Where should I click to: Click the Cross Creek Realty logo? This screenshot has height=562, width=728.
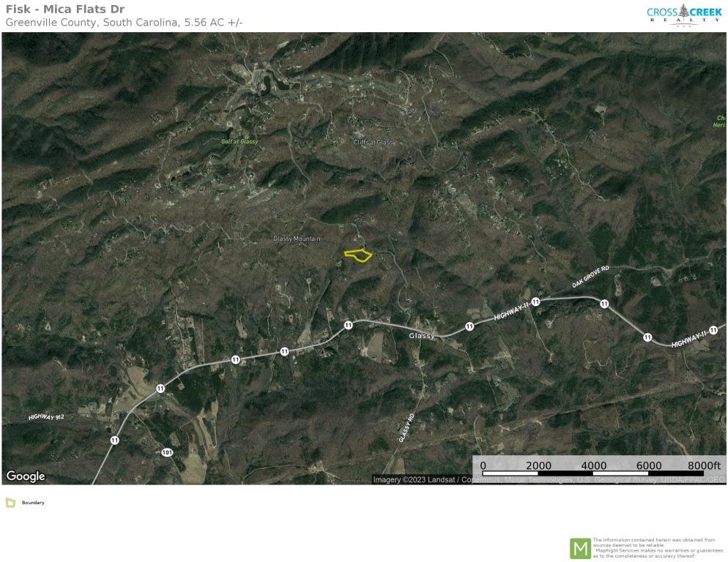[683, 14]
